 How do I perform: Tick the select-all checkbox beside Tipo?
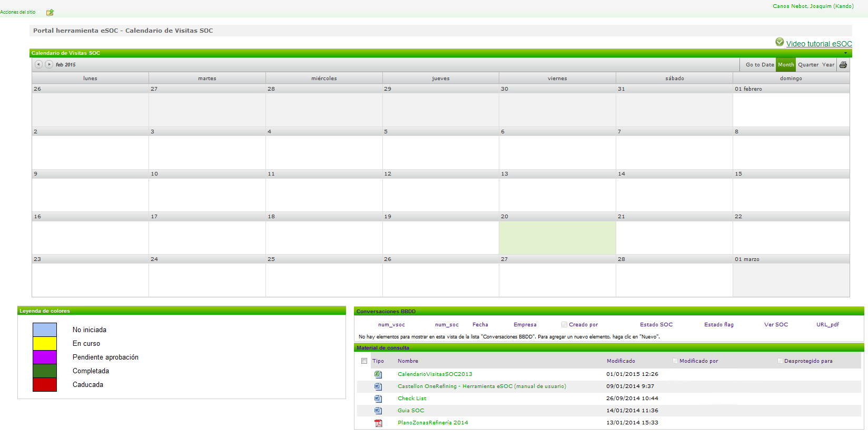(x=364, y=361)
